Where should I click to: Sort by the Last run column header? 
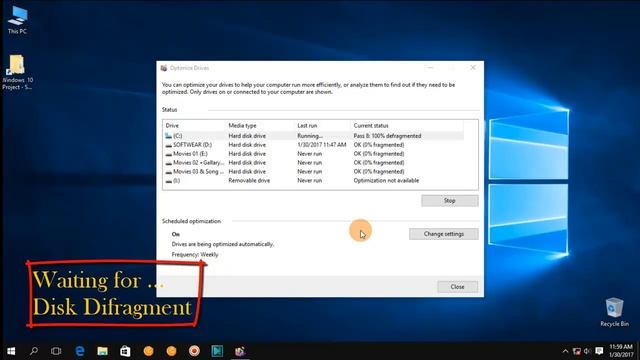pos(307,126)
